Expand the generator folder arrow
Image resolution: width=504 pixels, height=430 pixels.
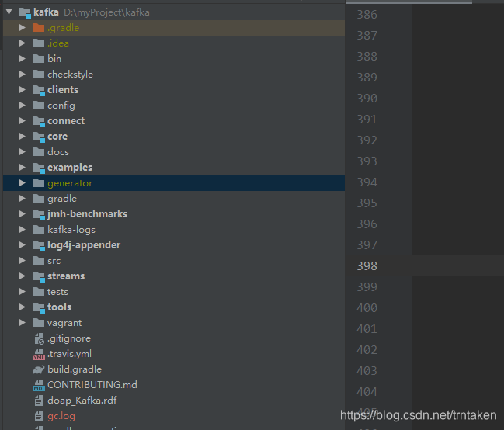23,183
